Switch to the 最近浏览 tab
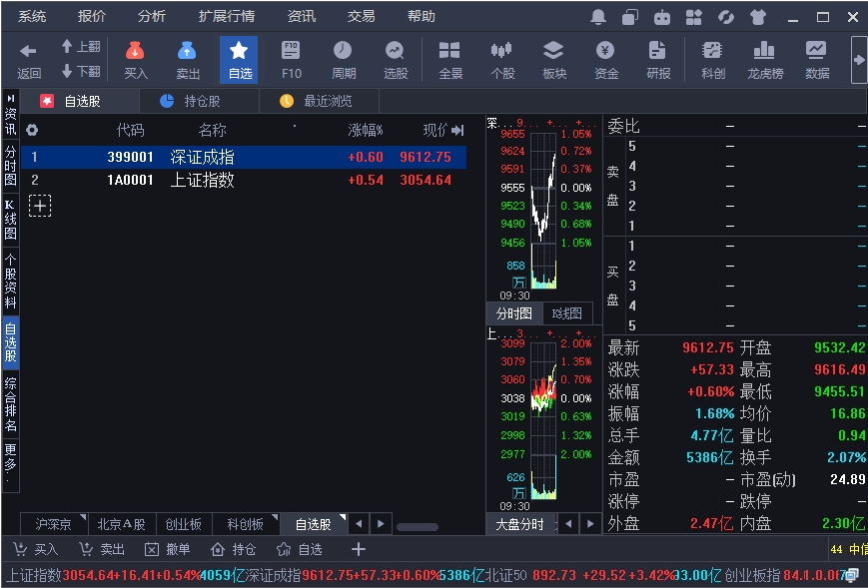 click(320, 101)
